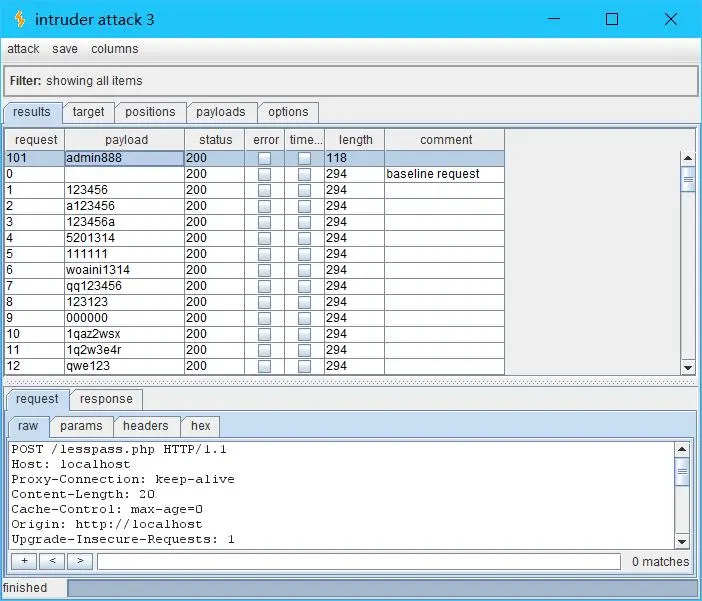
Task: Toggle error checkbox for baseline request row
Action: coord(265,174)
